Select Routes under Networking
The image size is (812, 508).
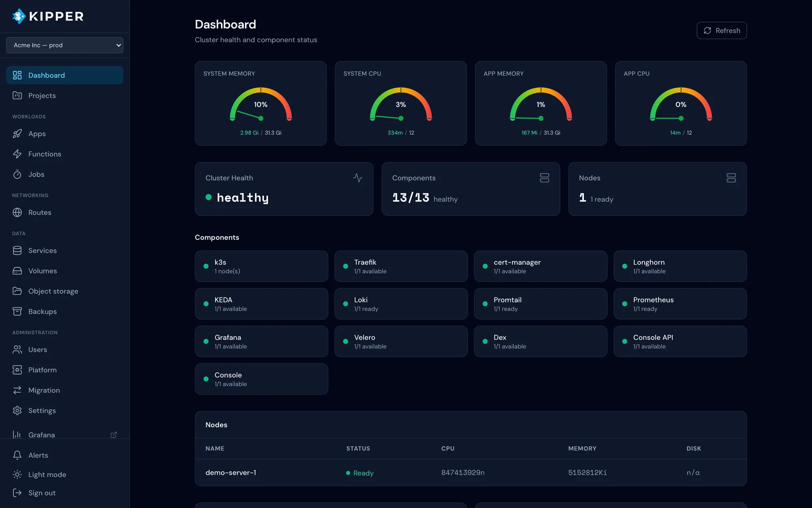click(65, 213)
